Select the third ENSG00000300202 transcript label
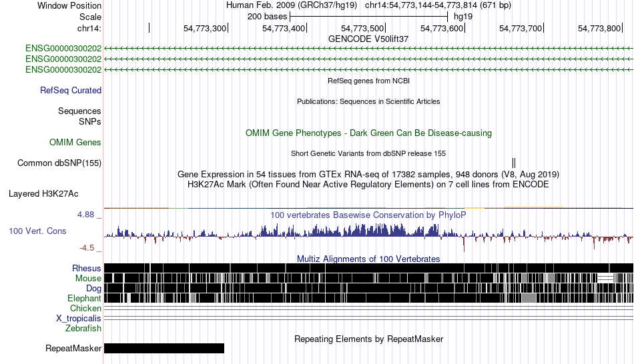This screenshot has width=634, height=364. pos(63,69)
